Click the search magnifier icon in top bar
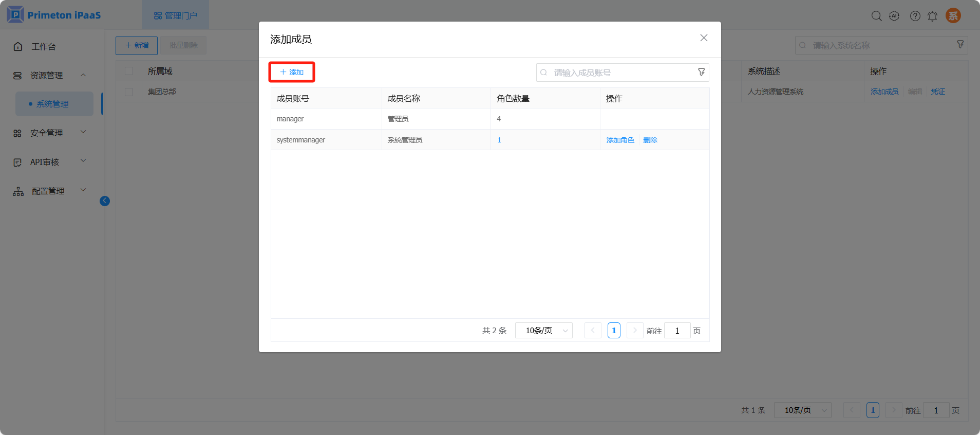The image size is (980, 435). 876,16
